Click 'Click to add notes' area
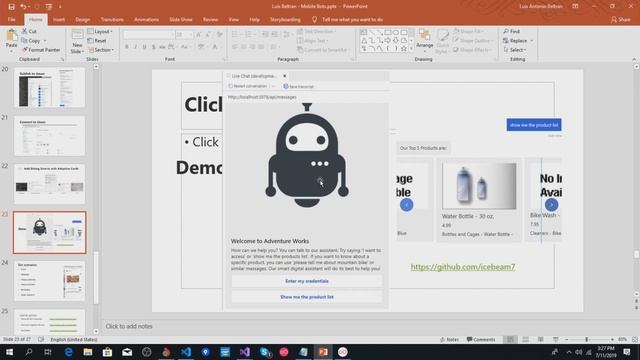This screenshot has width=640, height=360. [129, 326]
